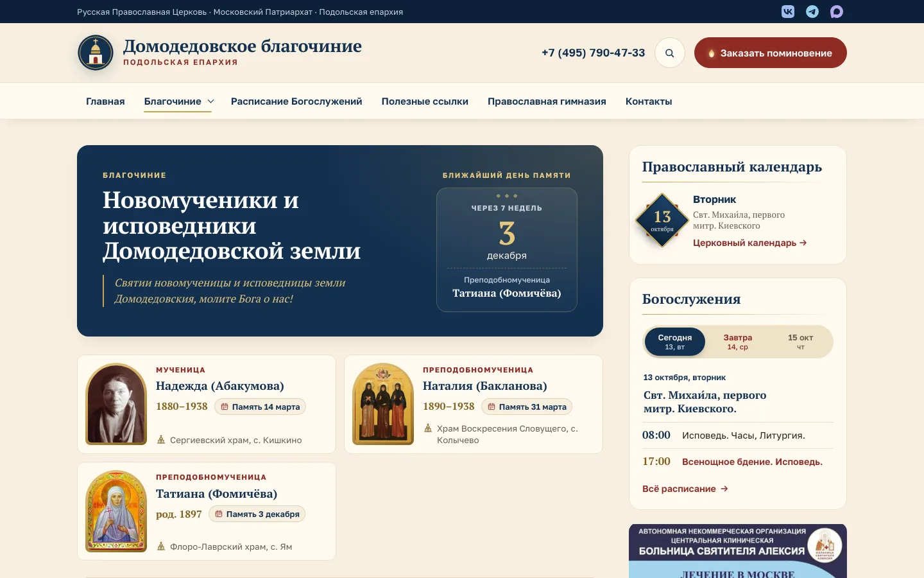
Task: Open icon image of Наталия Бакланова
Action: (x=384, y=404)
